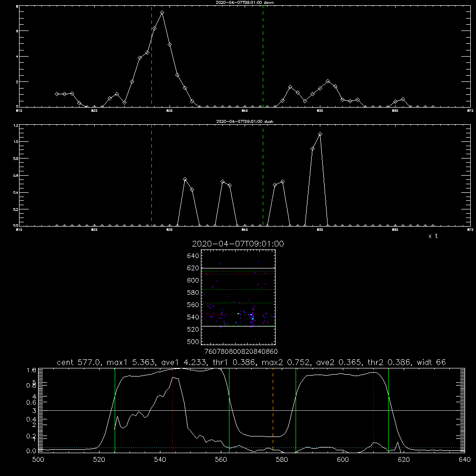476x476 pixels.
Task: Click the 3 label on bottom plot's left axis
Action: pyautogui.click(x=34, y=411)
